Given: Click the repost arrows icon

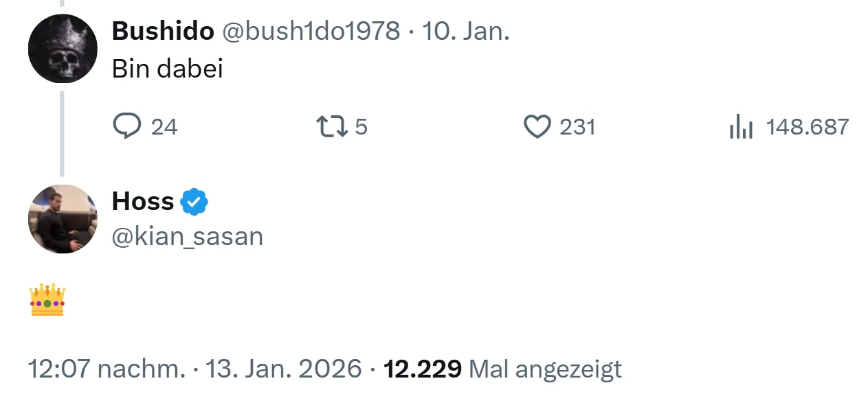Looking at the screenshot, I should pos(330,127).
